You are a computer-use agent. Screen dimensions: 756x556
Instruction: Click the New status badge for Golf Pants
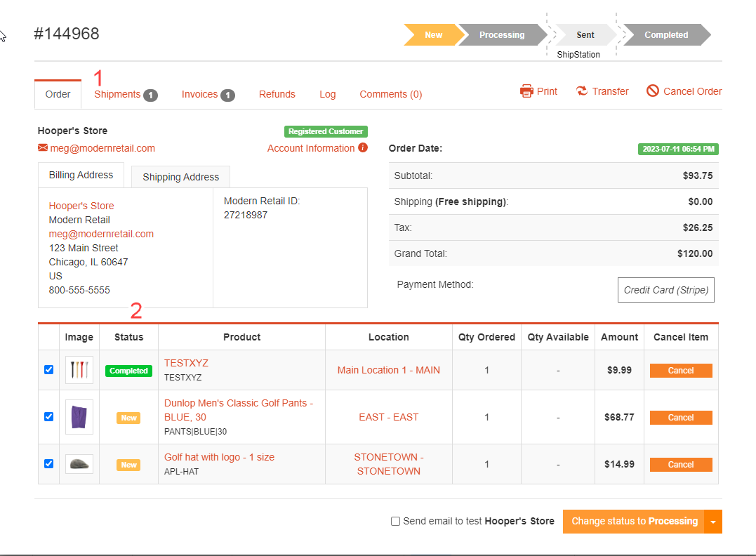coord(128,418)
